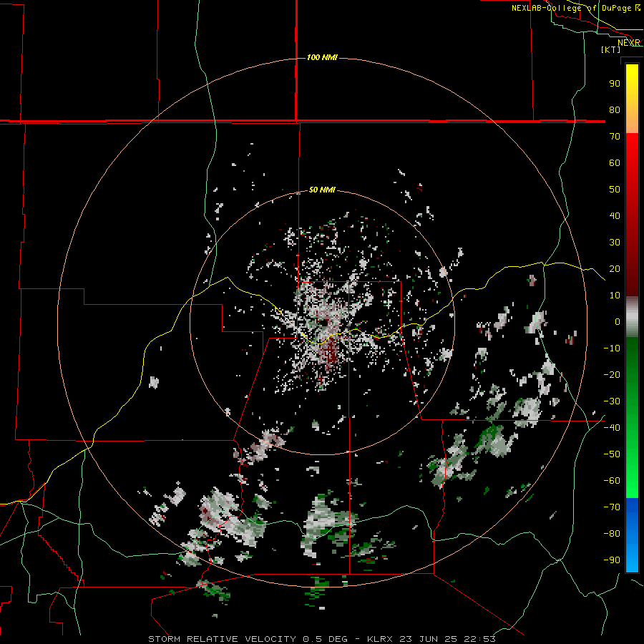644x644 pixels.
Task: Click the 100 NMI range ring label
Action: 322,57
